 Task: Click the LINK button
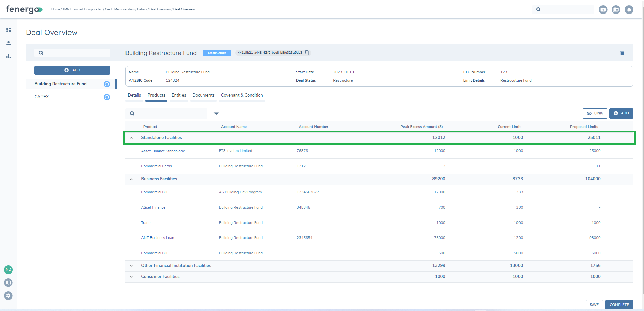point(594,113)
